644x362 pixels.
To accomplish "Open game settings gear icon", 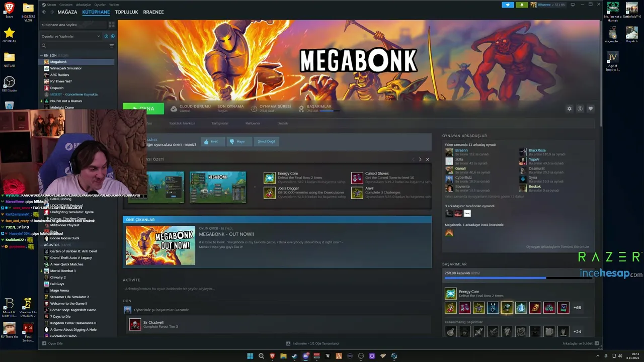I will click(569, 109).
